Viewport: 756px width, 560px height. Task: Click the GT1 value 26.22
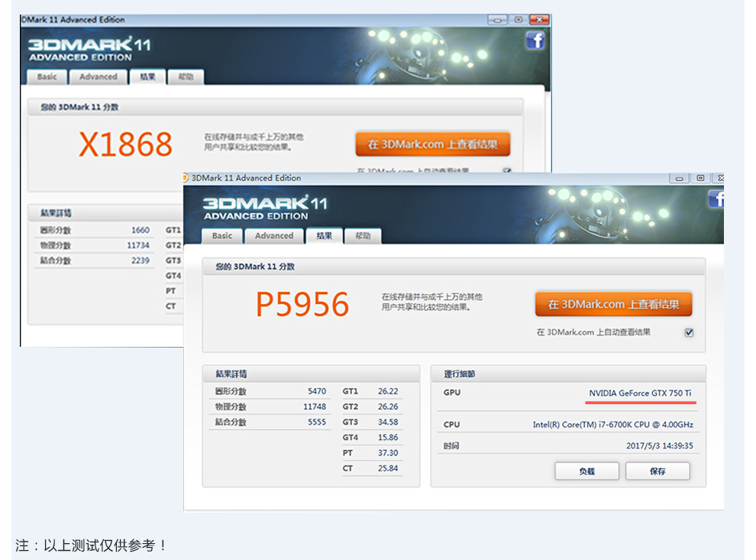coord(388,391)
